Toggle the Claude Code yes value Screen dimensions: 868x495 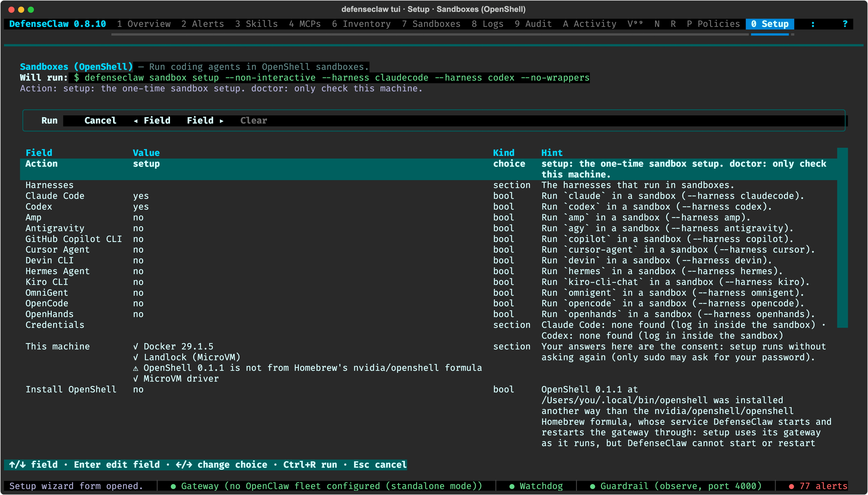[141, 196]
